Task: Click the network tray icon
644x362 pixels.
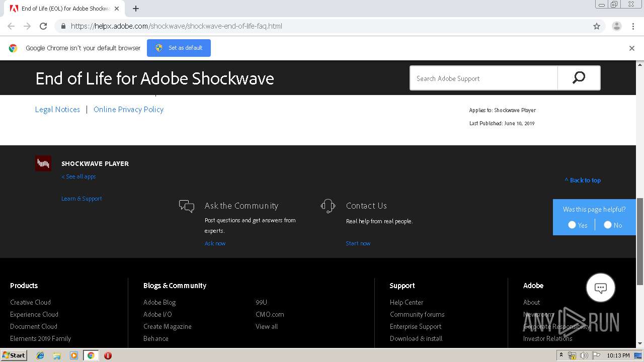Action: click(572, 355)
